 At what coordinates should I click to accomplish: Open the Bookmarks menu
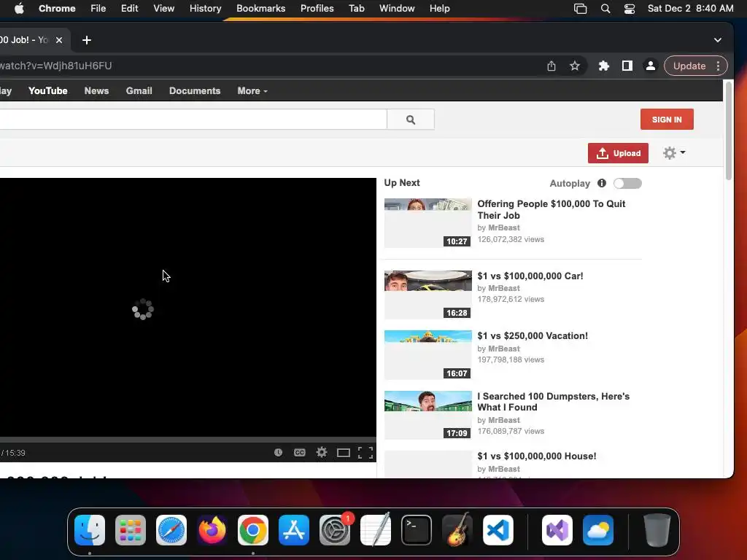pyautogui.click(x=260, y=9)
